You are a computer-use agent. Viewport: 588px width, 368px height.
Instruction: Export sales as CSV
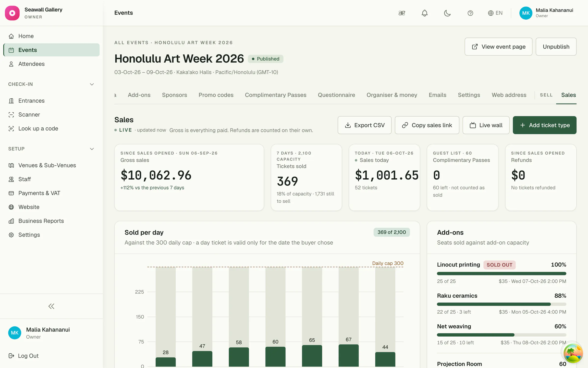(x=364, y=125)
